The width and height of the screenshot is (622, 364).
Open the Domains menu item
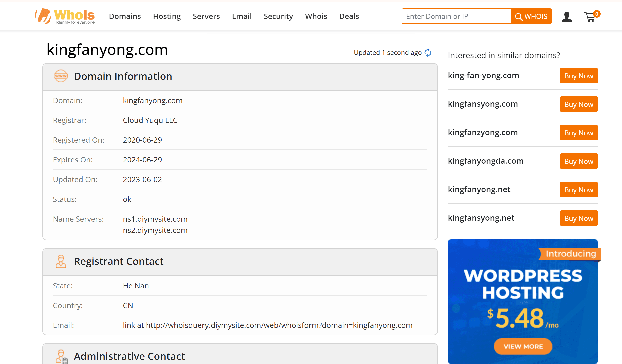[125, 16]
